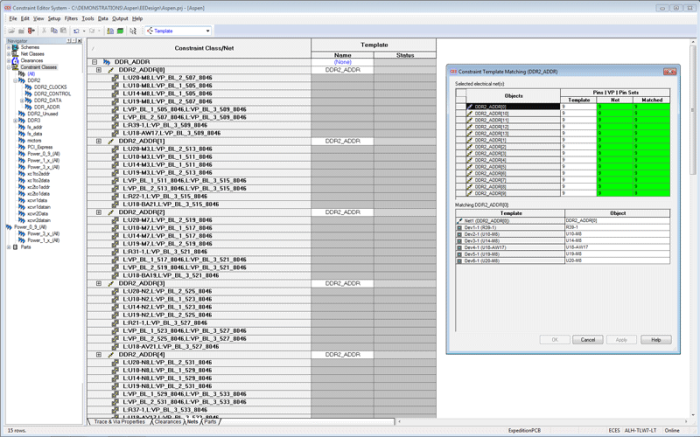The width and height of the screenshot is (700, 437).
Task: Expand the DDR2_ADDR[2] net row
Action: click(x=98, y=212)
